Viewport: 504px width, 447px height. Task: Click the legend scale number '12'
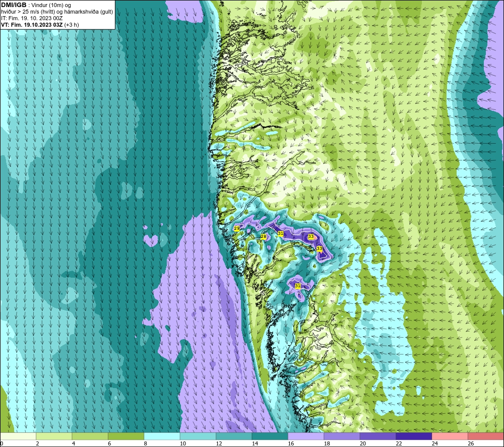click(219, 443)
